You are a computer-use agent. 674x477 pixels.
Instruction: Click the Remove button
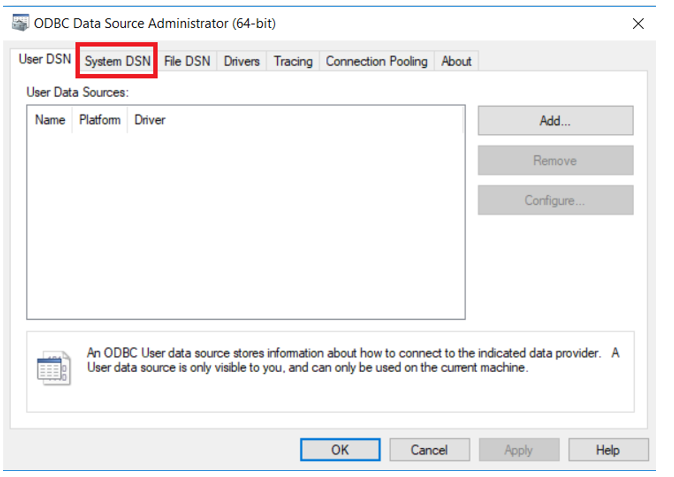555,160
